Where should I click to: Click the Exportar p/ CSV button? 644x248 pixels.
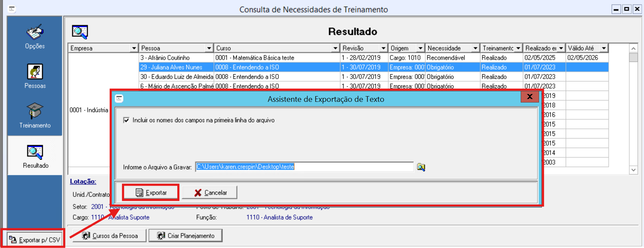coord(35,240)
